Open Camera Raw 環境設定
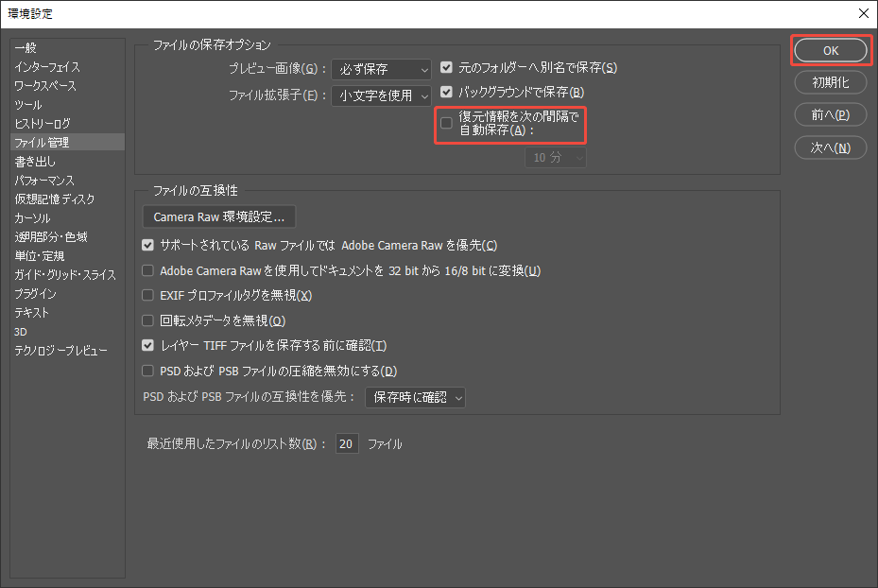878x588 pixels. coord(218,216)
